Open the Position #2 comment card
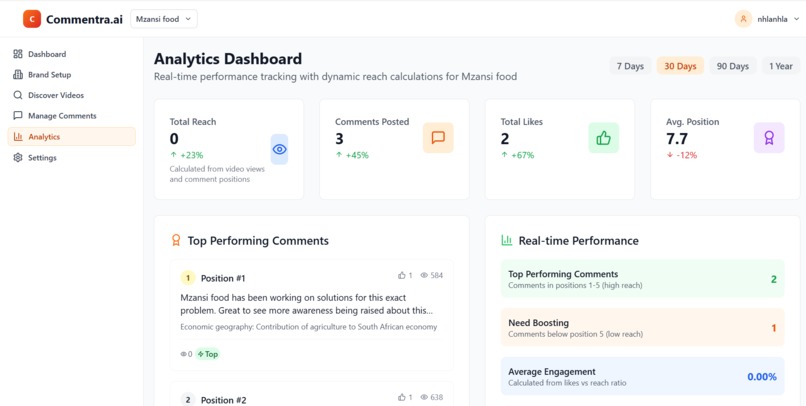Screen dimensions: 806x406 pyautogui.click(x=312, y=394)
